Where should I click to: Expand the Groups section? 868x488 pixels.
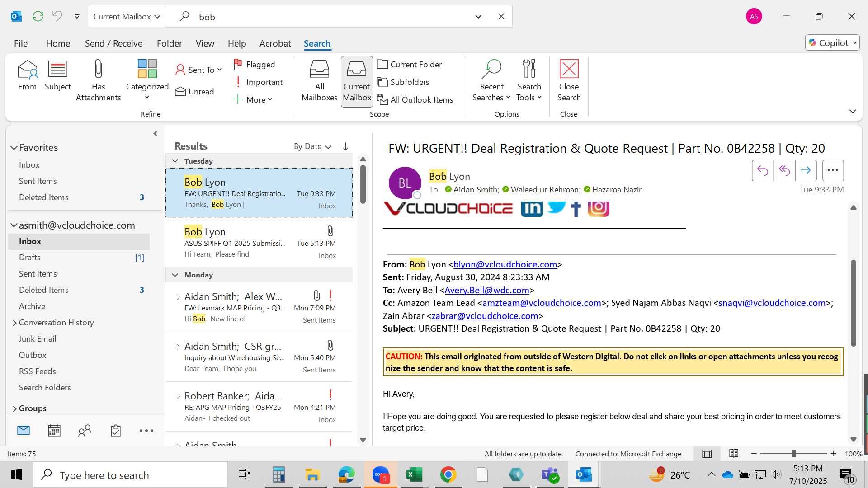(14, 408)
